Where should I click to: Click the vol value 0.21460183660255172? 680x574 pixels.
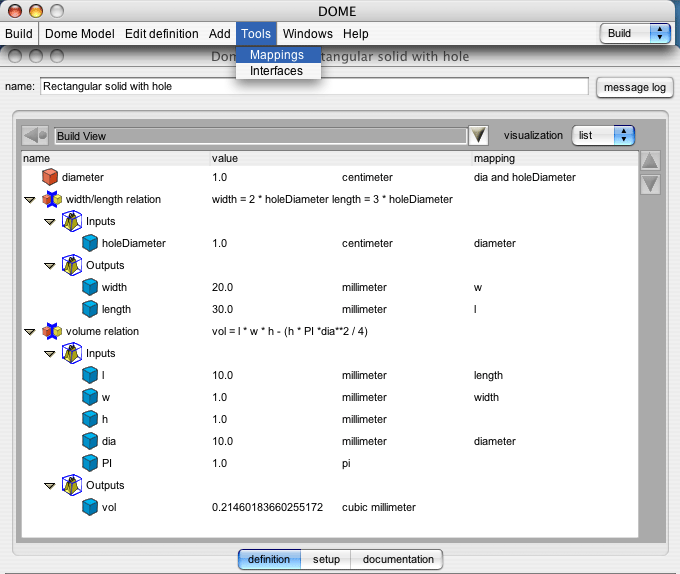[267, 507]
